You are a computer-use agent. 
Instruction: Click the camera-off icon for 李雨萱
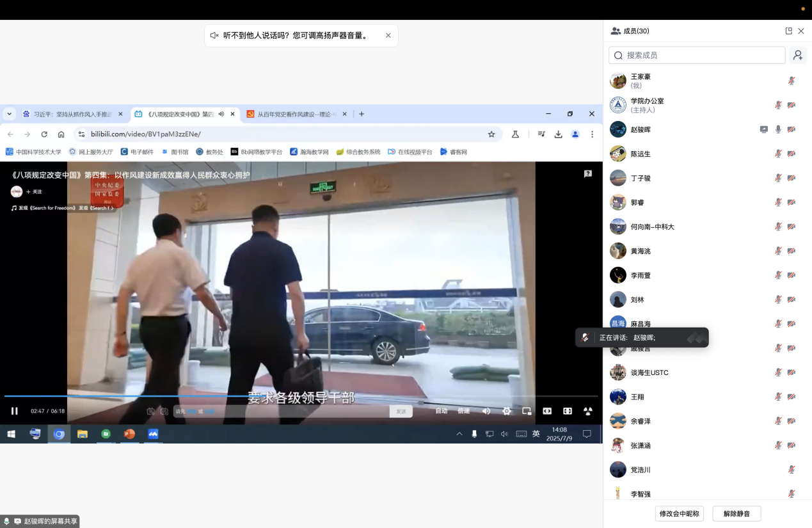click(792, 275)
